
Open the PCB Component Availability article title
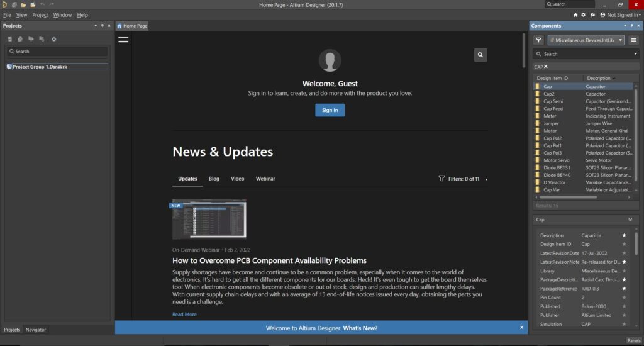[x=269, y=260]
